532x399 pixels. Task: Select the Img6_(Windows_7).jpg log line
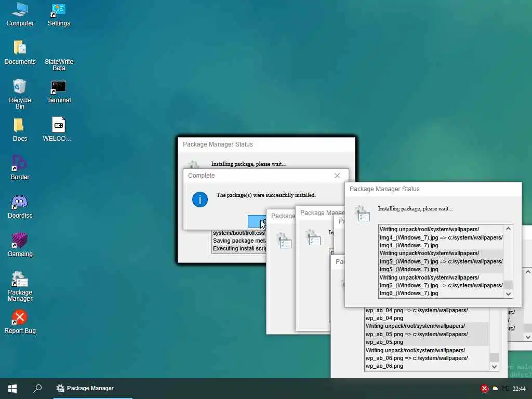pyautogui.click(x=441, y=285)
